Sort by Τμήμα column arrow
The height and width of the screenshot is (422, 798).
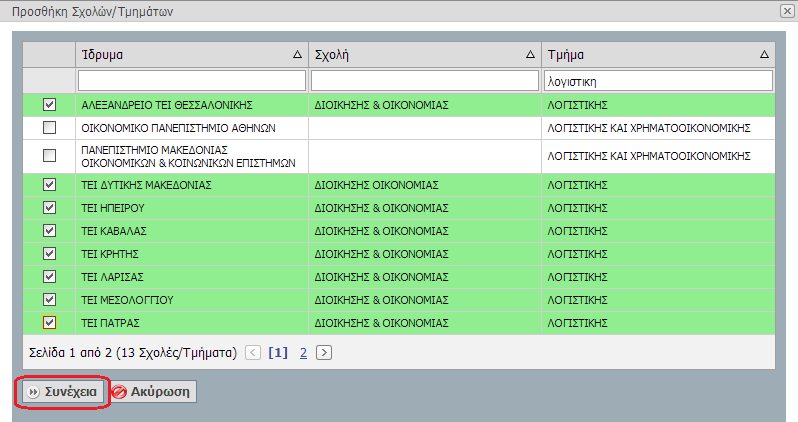click(x=764, y=54)
